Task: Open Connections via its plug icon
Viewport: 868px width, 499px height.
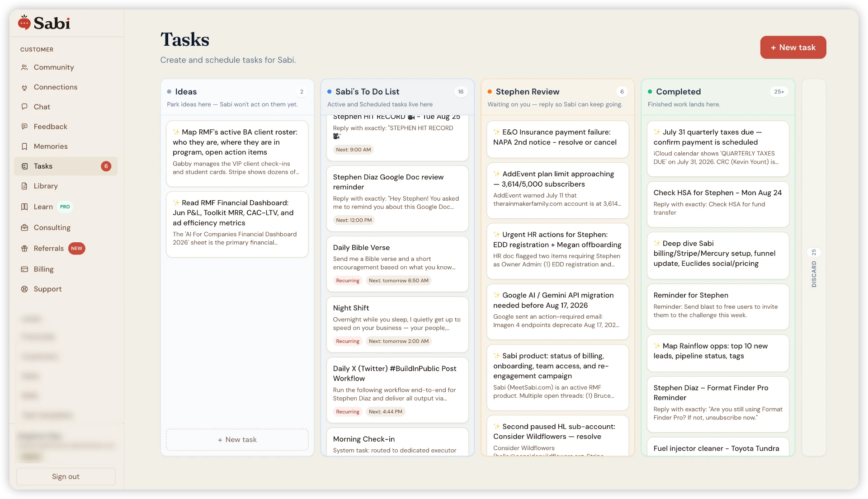Action: click(24, 87)
